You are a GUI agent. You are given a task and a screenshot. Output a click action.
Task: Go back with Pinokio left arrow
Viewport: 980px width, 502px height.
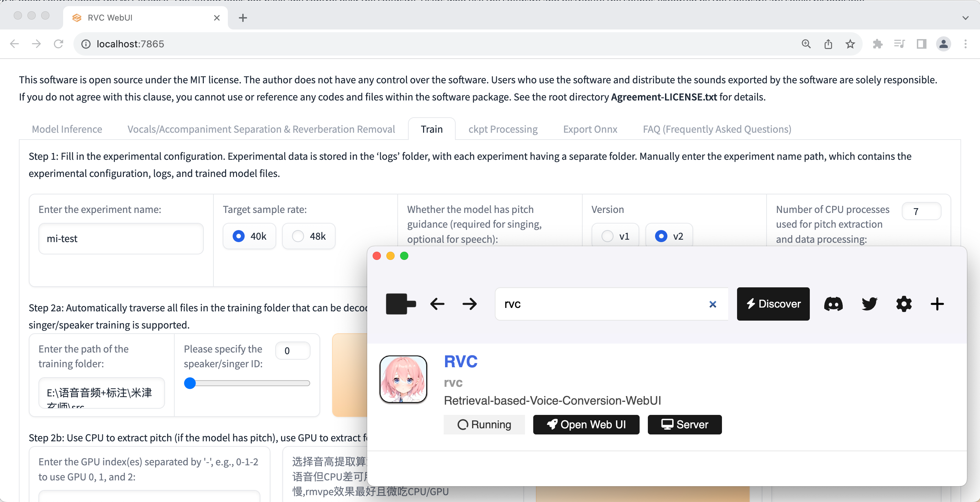pyautogui.click(x=437, y=304)
